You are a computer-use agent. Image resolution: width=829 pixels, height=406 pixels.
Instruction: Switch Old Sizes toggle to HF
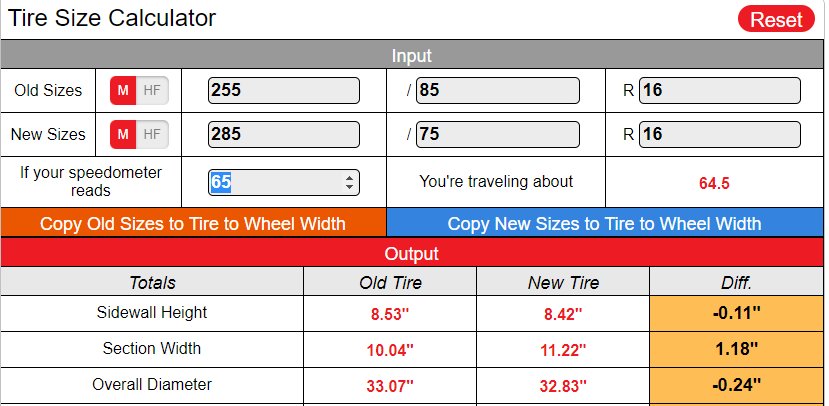tap(152, 90)
